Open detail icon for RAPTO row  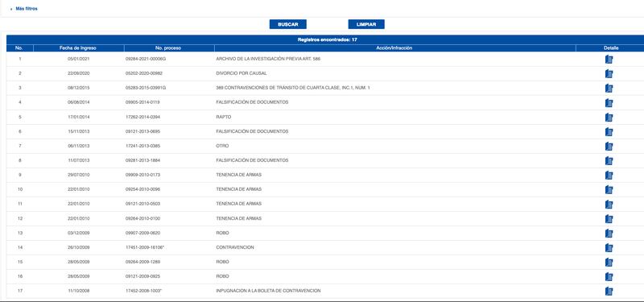pos(609,117)
